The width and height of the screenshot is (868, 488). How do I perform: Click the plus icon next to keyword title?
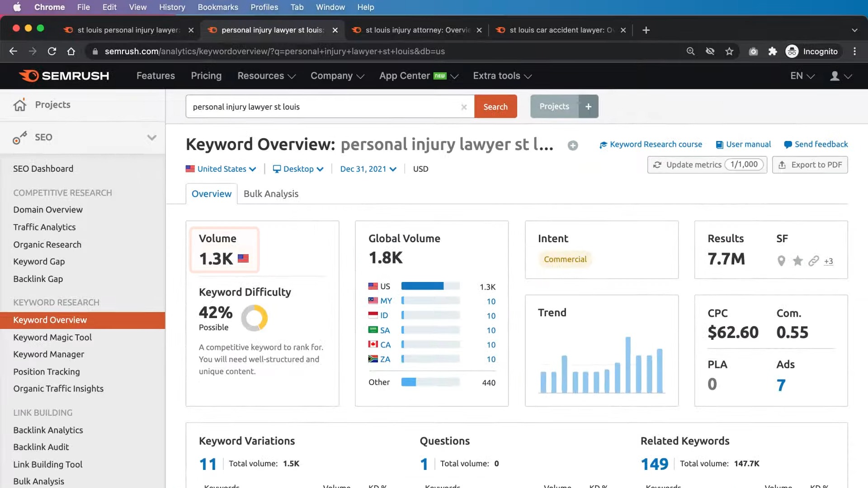click(572, 145)
